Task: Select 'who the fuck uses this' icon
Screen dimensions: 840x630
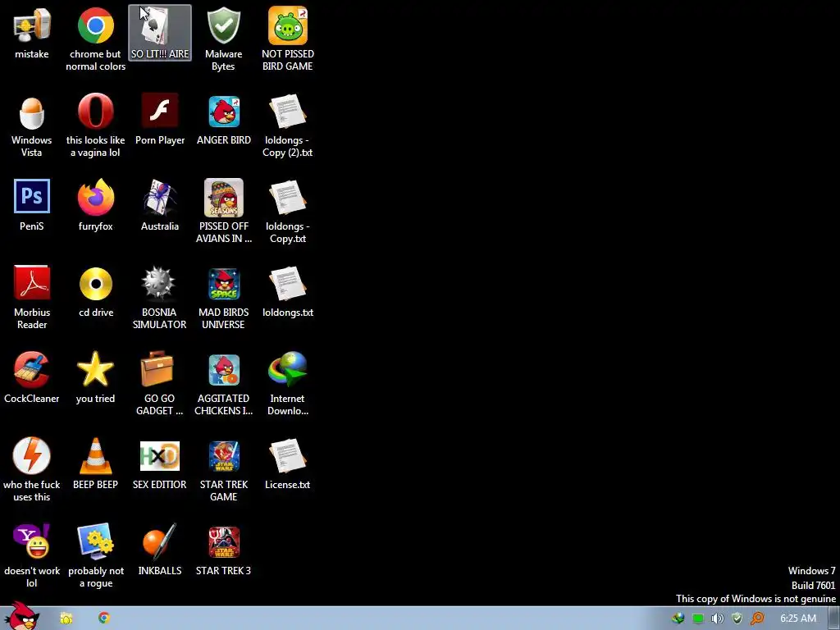Action: (x=32, y=470)
